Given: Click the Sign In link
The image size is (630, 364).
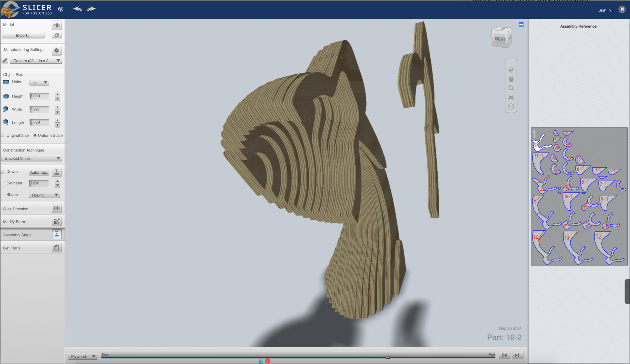Looking at the screenshot, I should 604,10.
